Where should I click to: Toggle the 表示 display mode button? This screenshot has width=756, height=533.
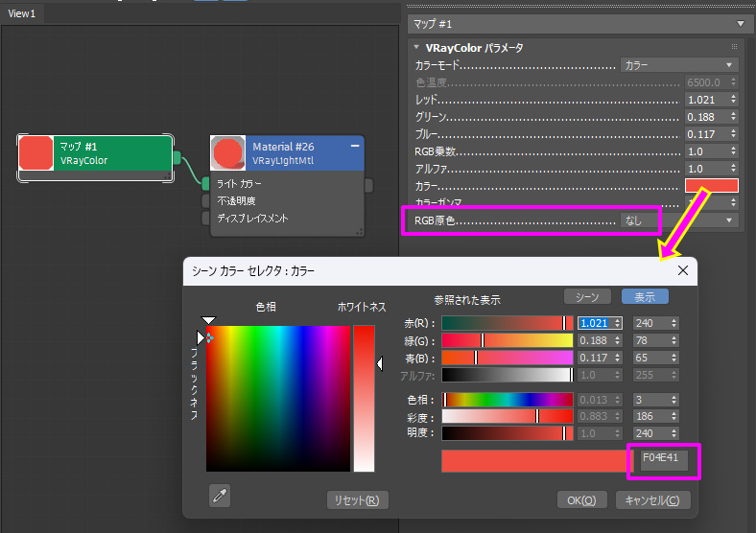tap(645, 297)
